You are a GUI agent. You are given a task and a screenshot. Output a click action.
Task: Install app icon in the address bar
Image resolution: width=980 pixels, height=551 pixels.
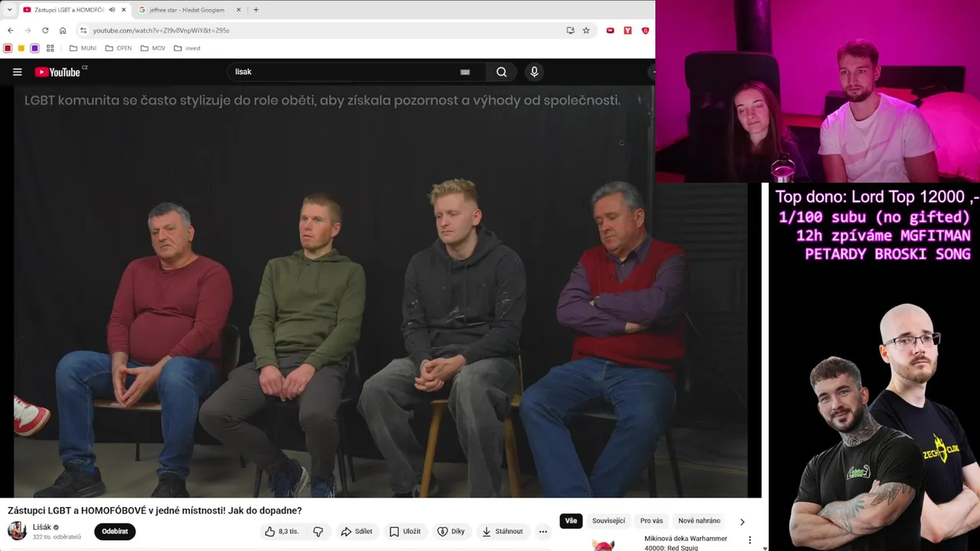click(570, 31)
